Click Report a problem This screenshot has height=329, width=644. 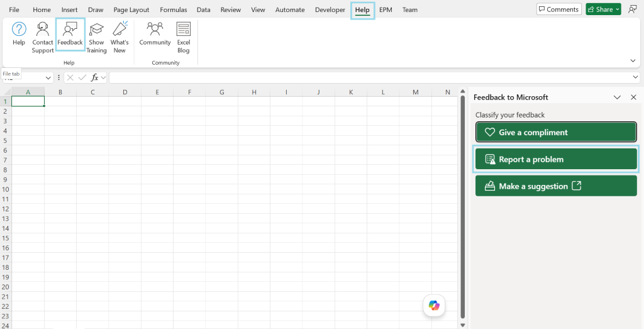[556, 159]
